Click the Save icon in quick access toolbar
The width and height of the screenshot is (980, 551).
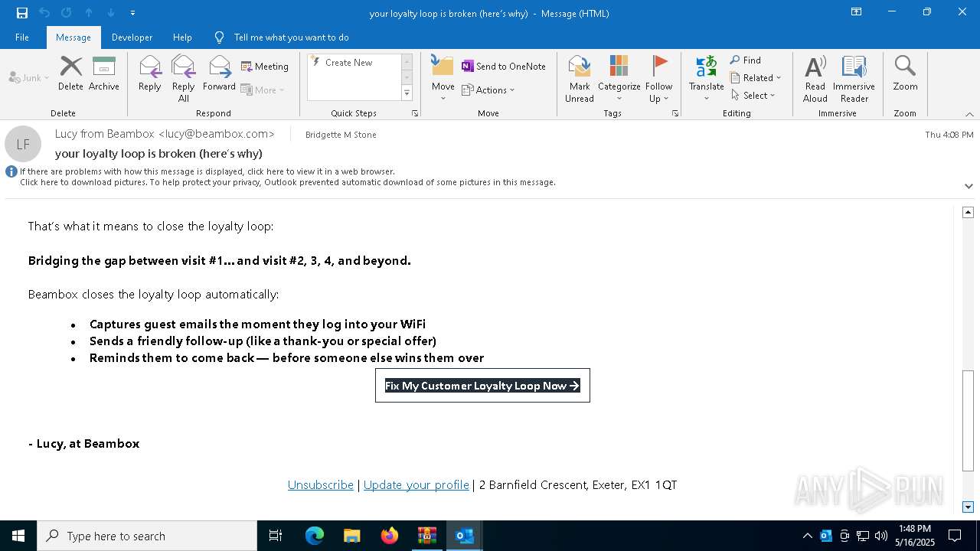[x=21, y=13]
